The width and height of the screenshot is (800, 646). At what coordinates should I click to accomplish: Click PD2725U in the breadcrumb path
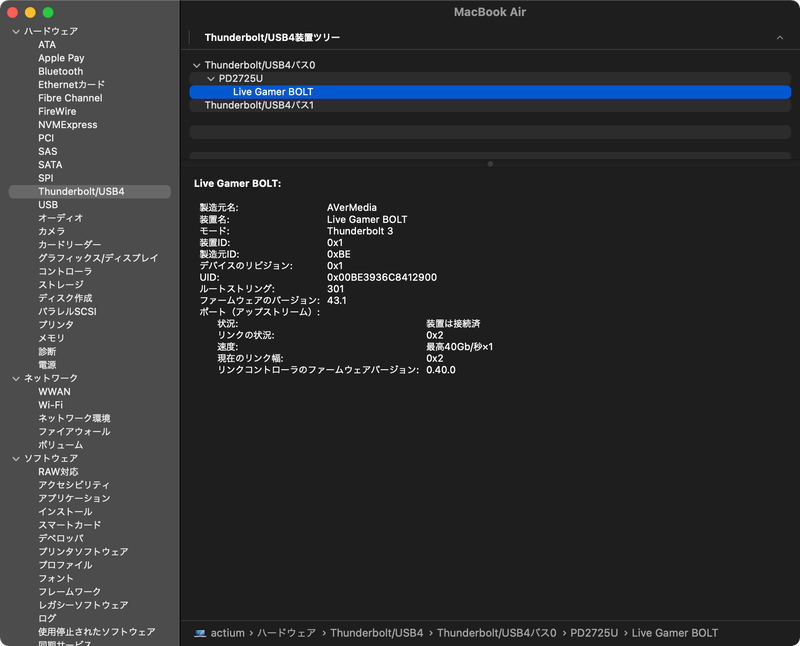[x=593, y=632]
